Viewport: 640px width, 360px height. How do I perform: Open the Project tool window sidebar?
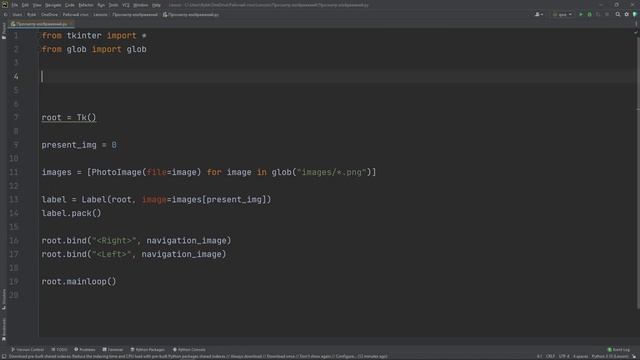tap(4, 31)
